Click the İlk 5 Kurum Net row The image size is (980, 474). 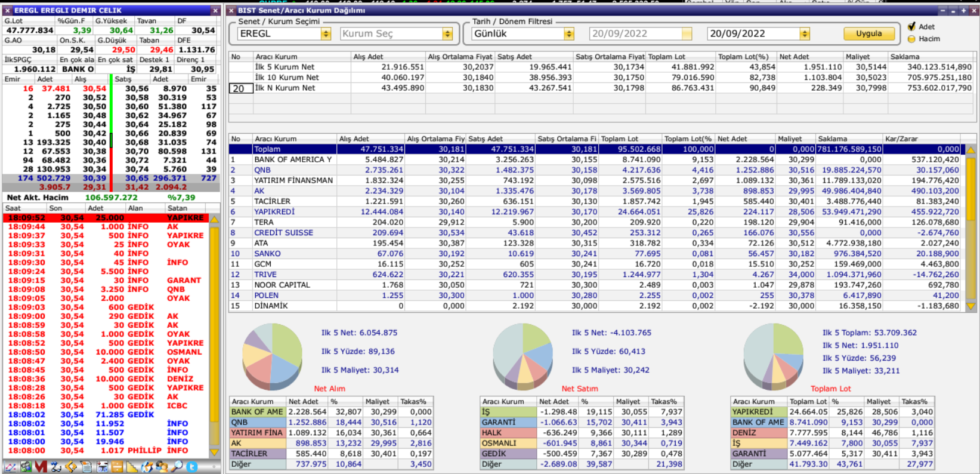pyautogui.click(x=601, y=67)
